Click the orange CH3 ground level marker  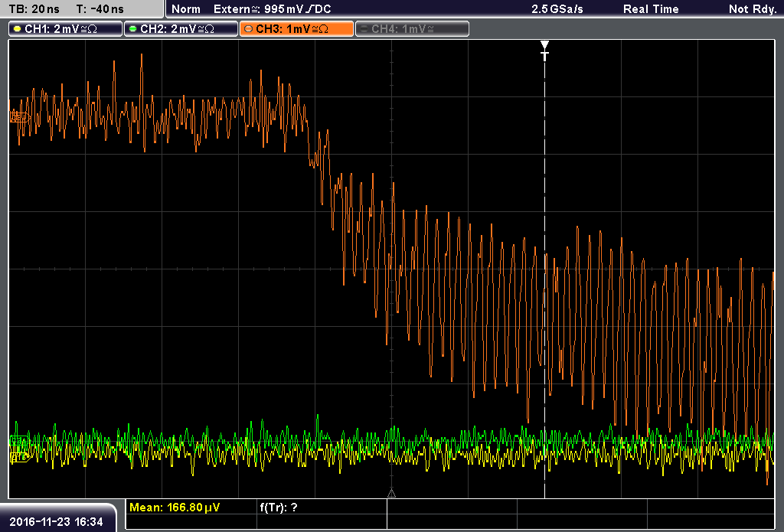tap(19, 118)
